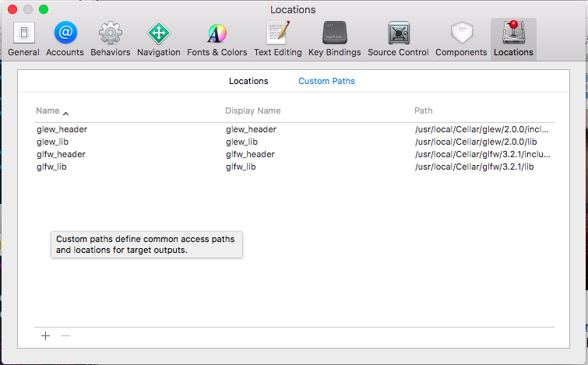This screenshot has height=365, width=588.
Task: Add a new custom path with plus button
Action: pyautogui.click(x=45, y=335)
